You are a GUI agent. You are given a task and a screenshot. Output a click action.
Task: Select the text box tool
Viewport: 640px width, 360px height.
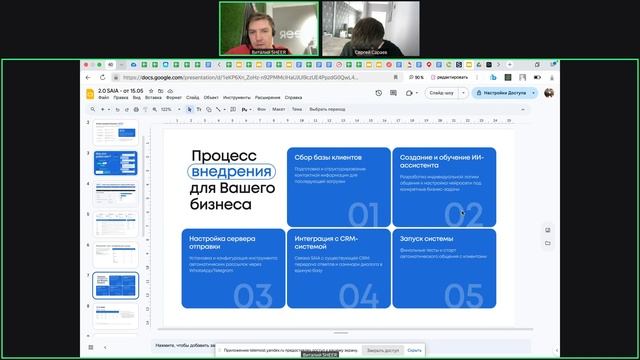tap(199, 109)
